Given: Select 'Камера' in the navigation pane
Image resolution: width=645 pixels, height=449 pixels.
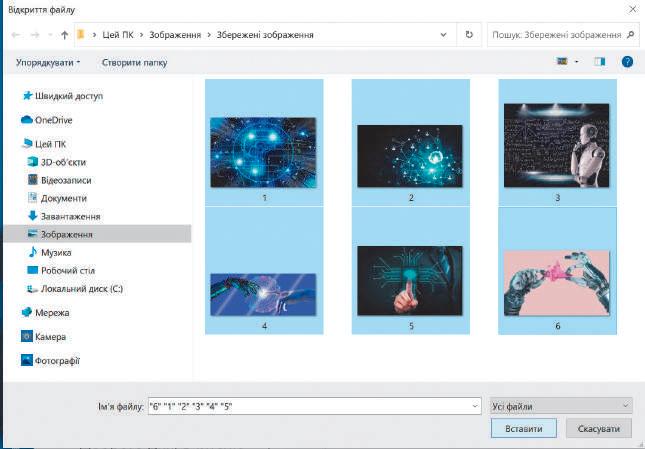Looking at the screenshot, I should pos(50,337).
